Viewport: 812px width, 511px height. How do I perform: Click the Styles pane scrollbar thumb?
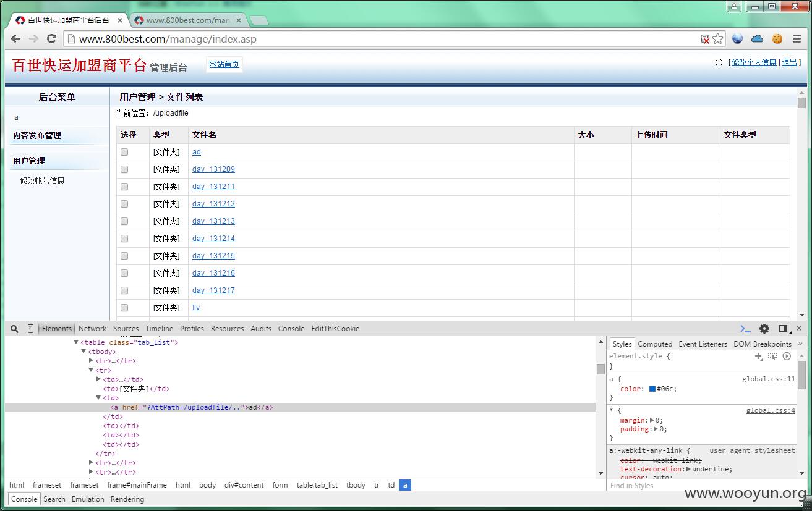click(801, 375)
